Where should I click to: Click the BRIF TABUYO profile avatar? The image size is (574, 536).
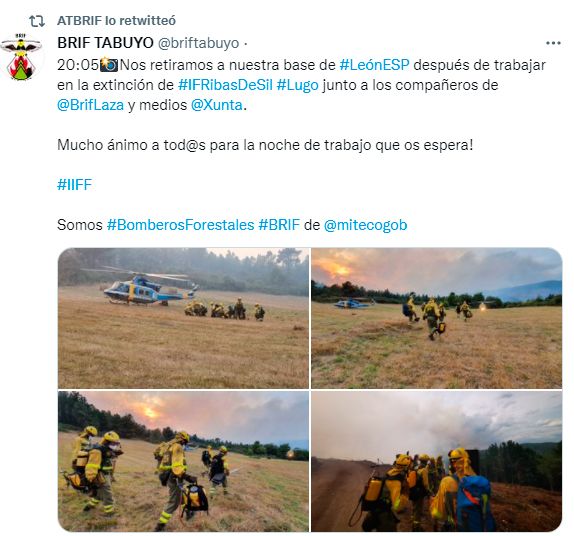tap(21, 56)
